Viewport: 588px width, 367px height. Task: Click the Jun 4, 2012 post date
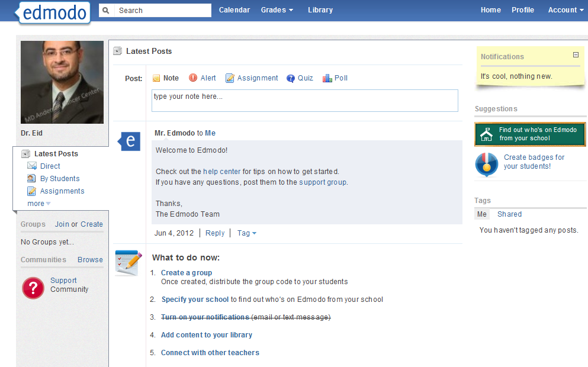(x=174, y=233)
